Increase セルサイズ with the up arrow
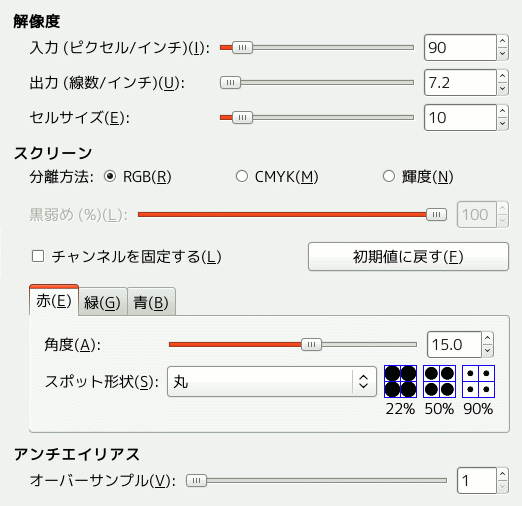 tap(502, 111)
